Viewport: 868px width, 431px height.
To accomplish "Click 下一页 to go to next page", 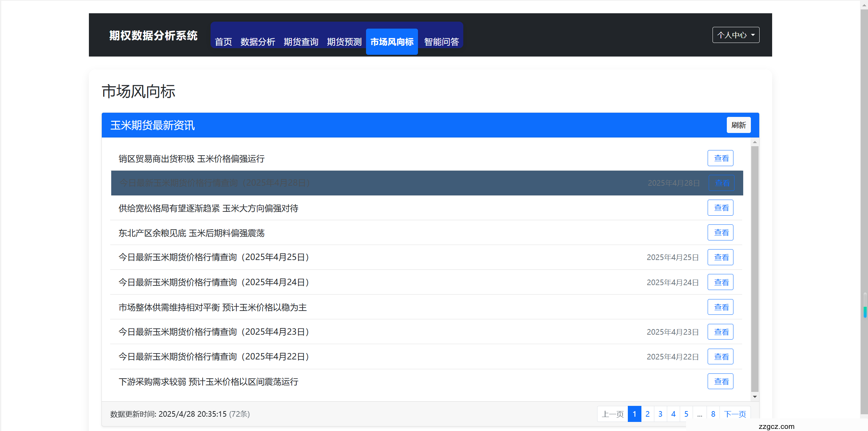I will point(735,414).
